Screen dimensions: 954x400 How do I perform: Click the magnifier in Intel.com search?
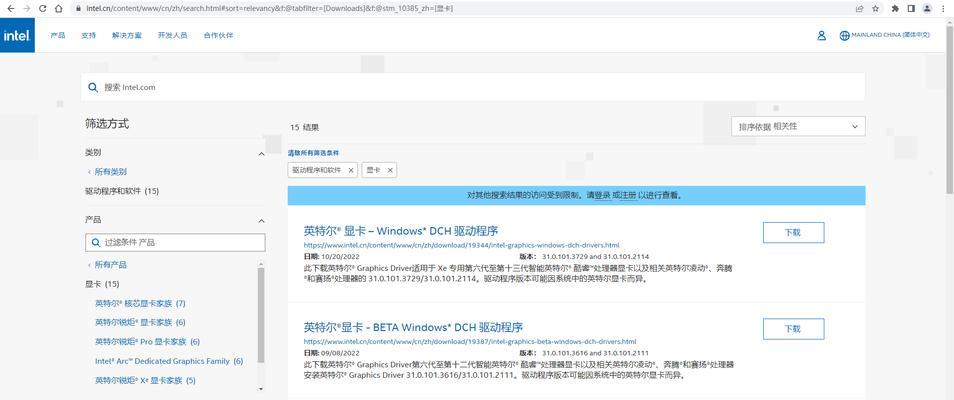click(93, 87)
